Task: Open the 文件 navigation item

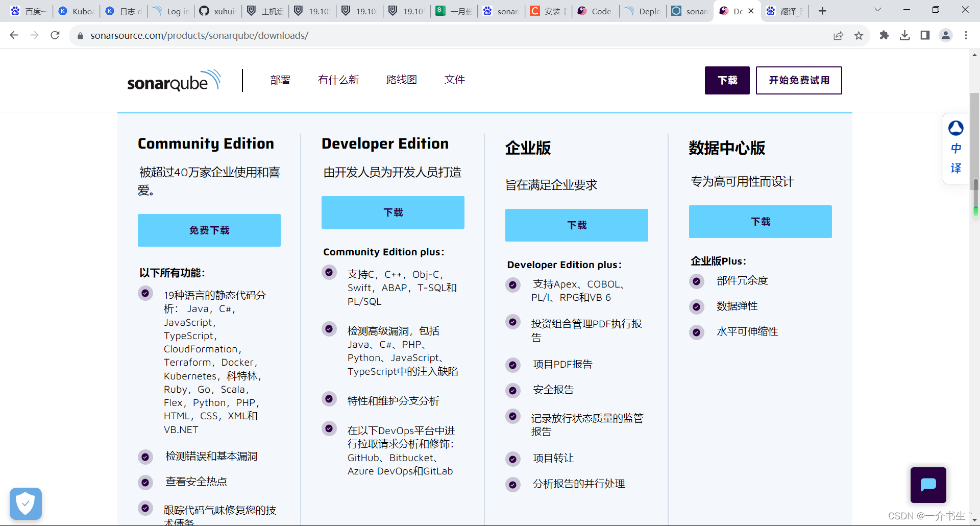Action: click(x=454, y=80)
